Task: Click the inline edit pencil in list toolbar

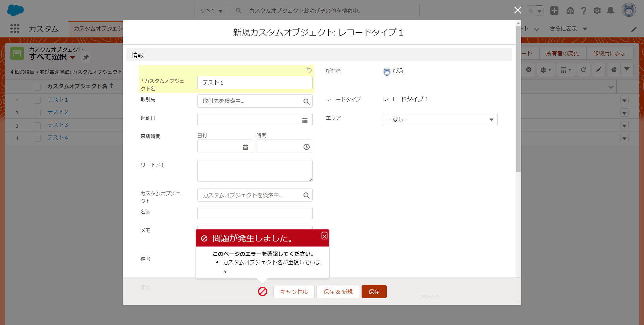Action: pos(599,70)
